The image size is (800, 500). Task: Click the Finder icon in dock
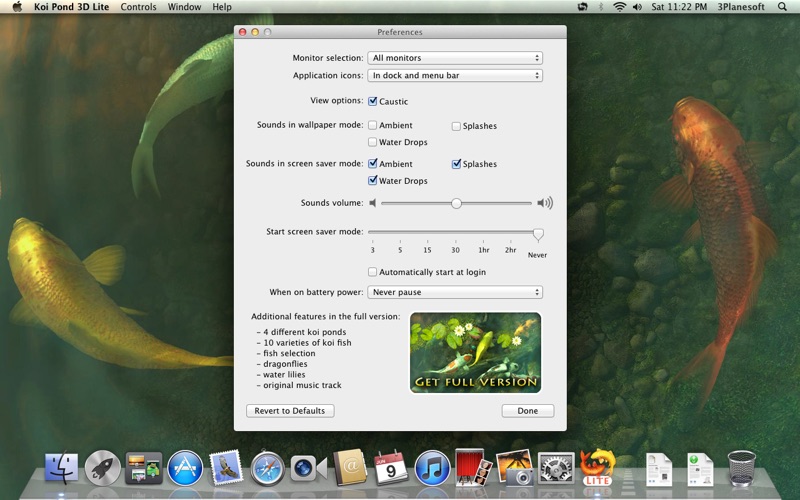click(x=62, y=467)
